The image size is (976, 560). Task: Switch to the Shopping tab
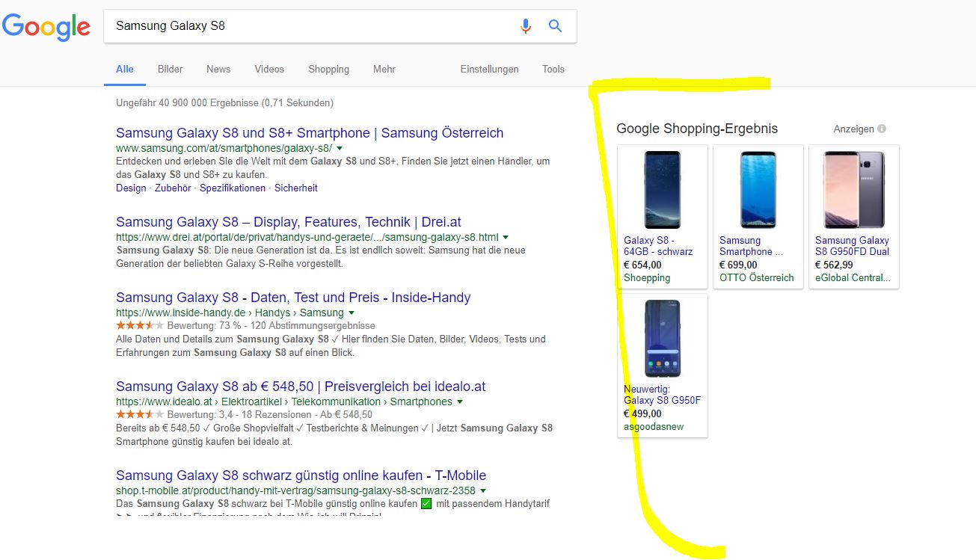(329, 69)
